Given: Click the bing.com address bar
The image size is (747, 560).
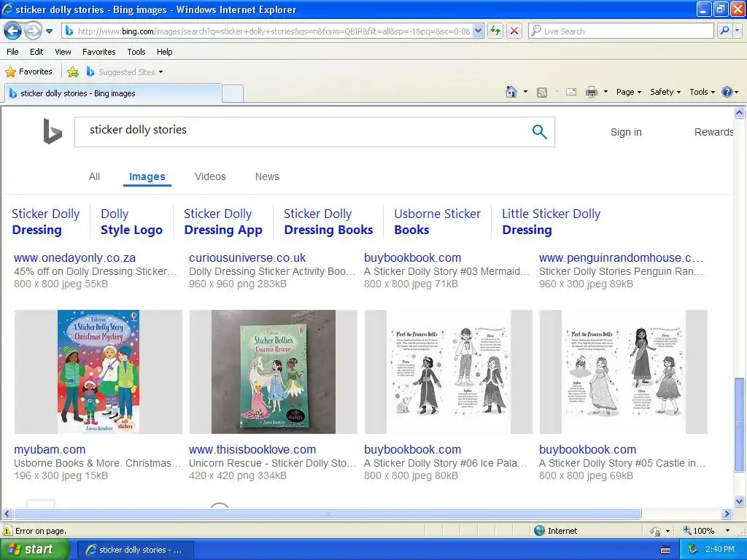Looking at the screenshot, I should click(273, 31).
